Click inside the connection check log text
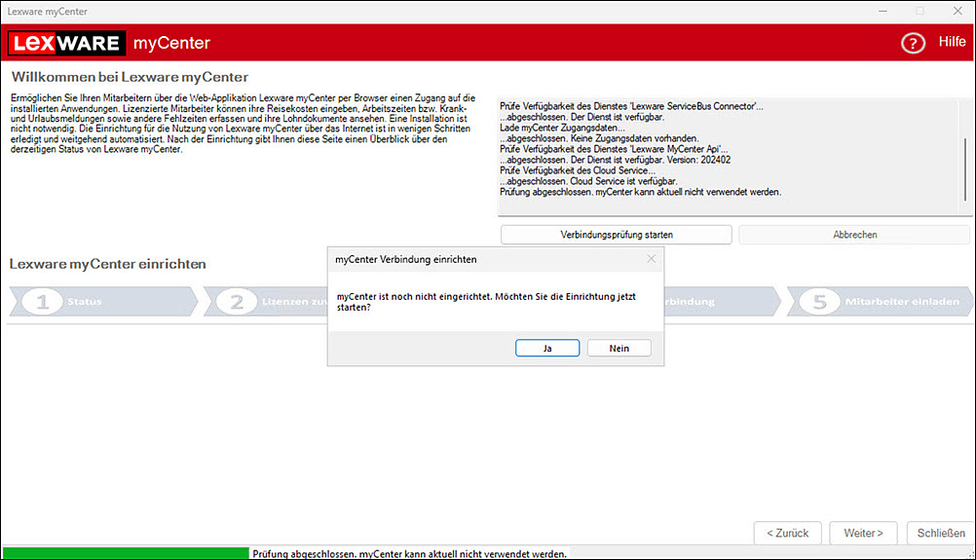Image resolution: width=976 pixels, height=560 pixels. (x=682, y=156)
